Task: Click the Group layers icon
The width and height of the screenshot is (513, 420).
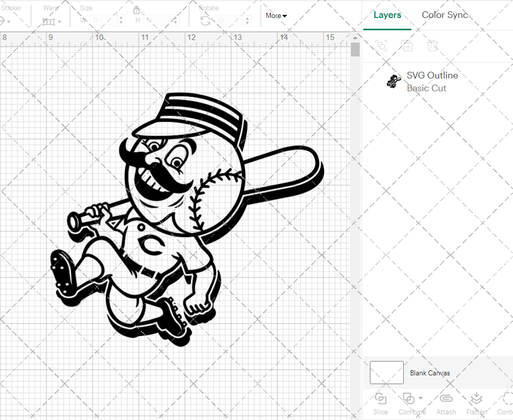Action: tap(381, 46)
